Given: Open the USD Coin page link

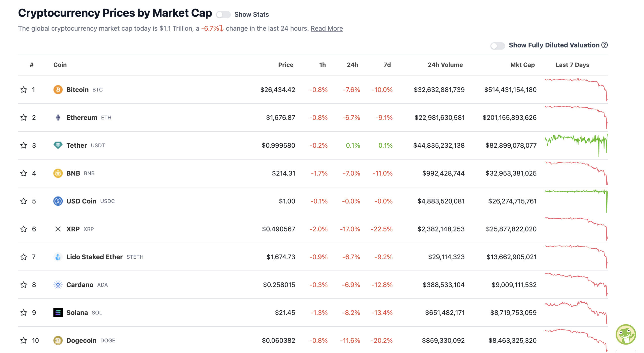Looking at the screenshot, I should pyautogui.click(x=81, y=201).
